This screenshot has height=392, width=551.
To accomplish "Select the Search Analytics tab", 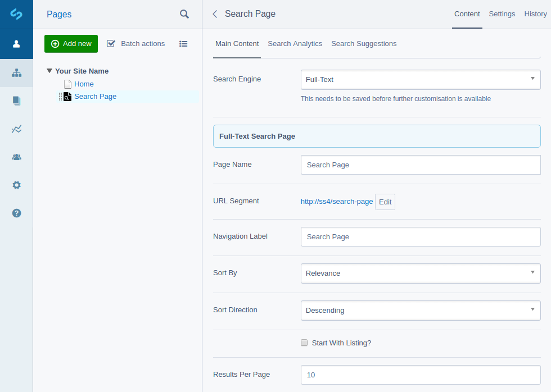I will pyautogui.click(x=295, y=44).
